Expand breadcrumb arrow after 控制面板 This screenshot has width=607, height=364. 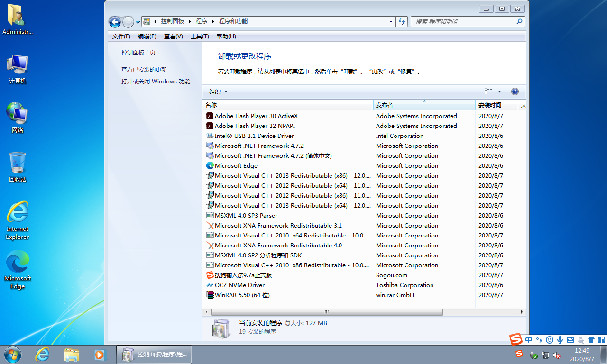click(190, 21)
